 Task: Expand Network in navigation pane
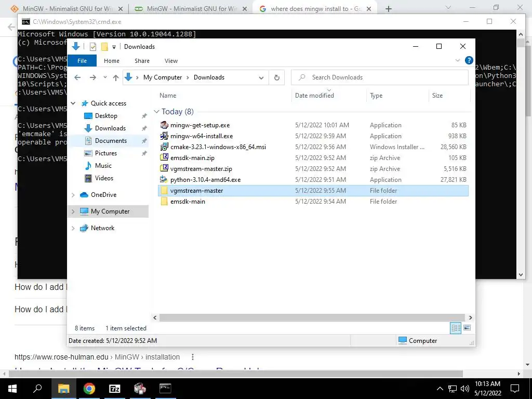click(x=73, y=228)
